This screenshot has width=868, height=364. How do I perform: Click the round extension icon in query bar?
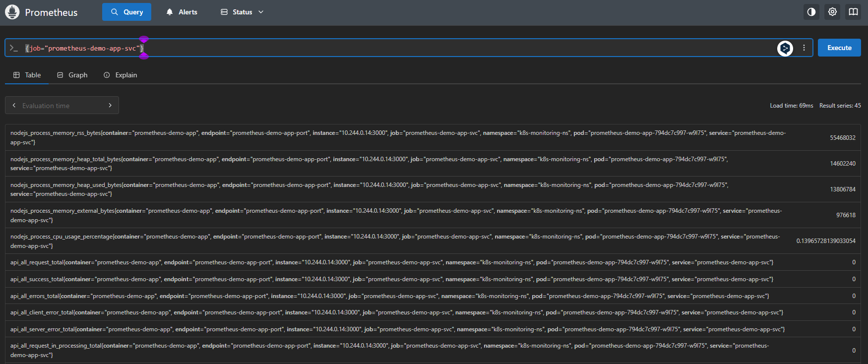(x=785, y=48)
